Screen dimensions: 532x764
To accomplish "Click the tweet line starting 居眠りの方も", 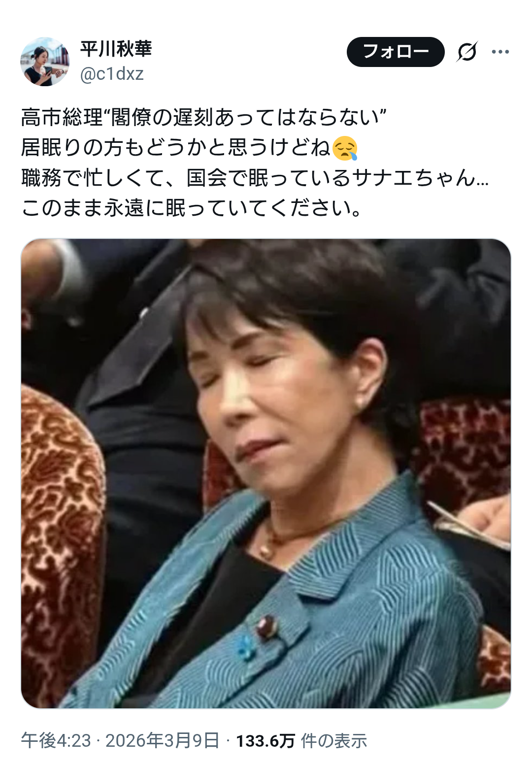I will click(x=189, y=148).
